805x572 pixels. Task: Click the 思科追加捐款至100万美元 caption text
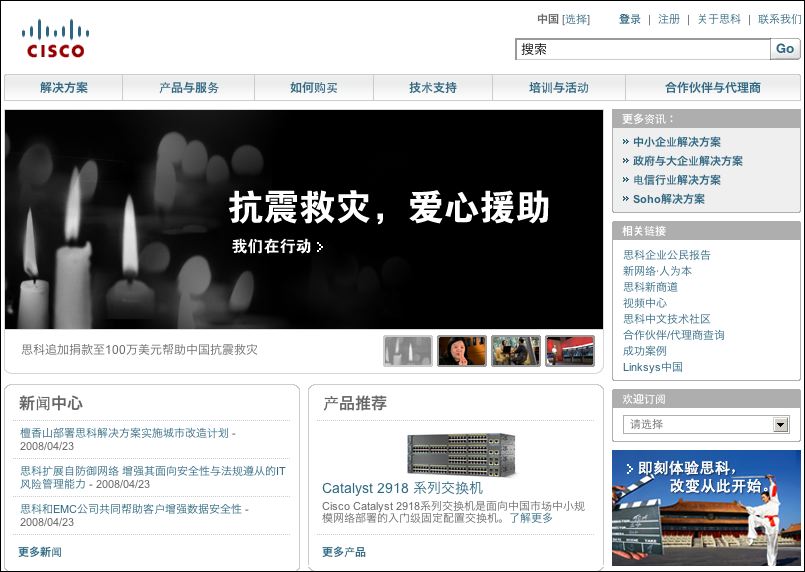pos(139,350)
